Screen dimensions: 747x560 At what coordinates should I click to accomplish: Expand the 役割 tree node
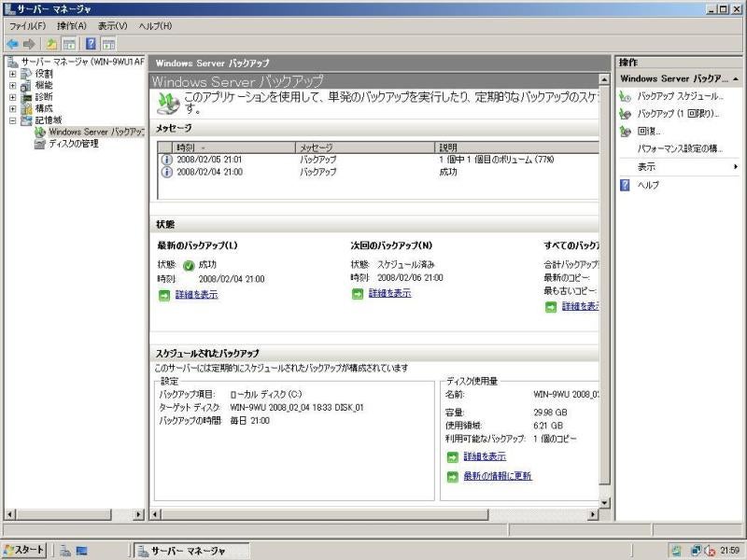click(13, 74)
